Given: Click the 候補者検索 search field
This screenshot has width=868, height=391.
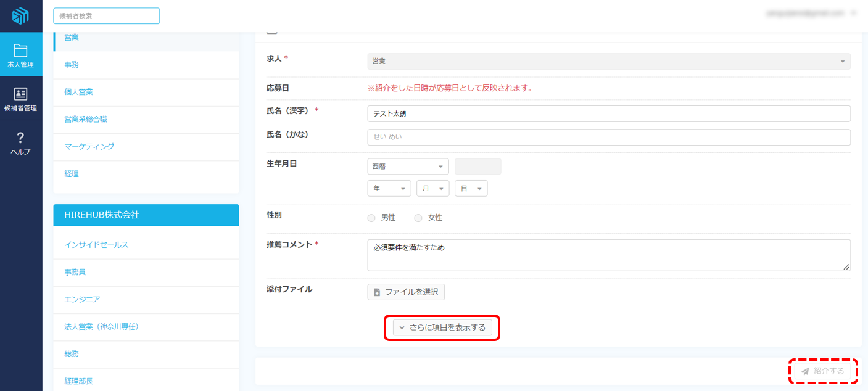Looking at the screenshot, I should pyautogui.click(x=106, y=16).
